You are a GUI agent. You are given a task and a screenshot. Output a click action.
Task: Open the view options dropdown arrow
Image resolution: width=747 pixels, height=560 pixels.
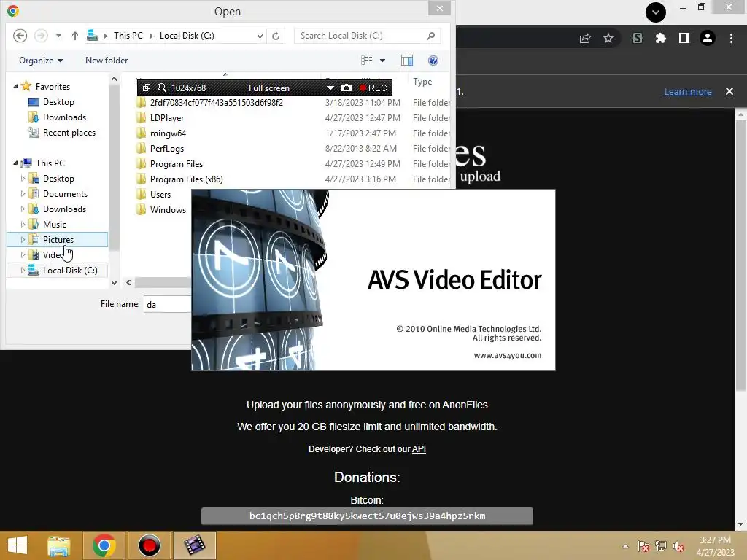click(382, 61)
